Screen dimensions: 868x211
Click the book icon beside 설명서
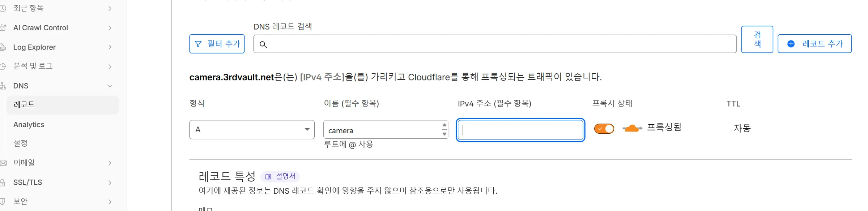(x=268, y=177)
